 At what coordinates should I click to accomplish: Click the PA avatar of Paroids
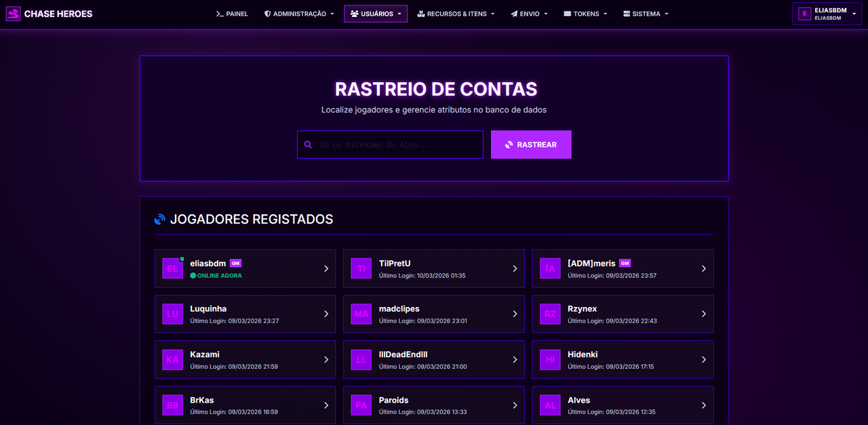coord(361,405)
